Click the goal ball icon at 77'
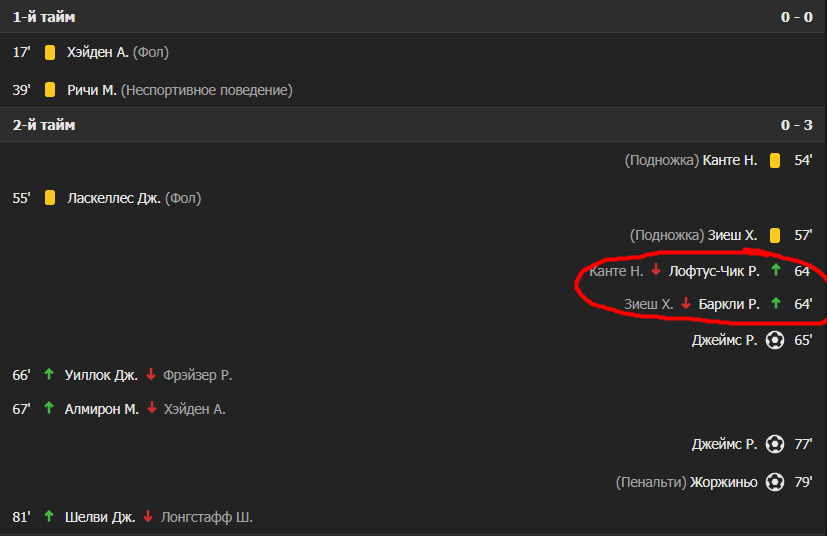The width and height of the screenshot is (827, 536). click(774, 444)
